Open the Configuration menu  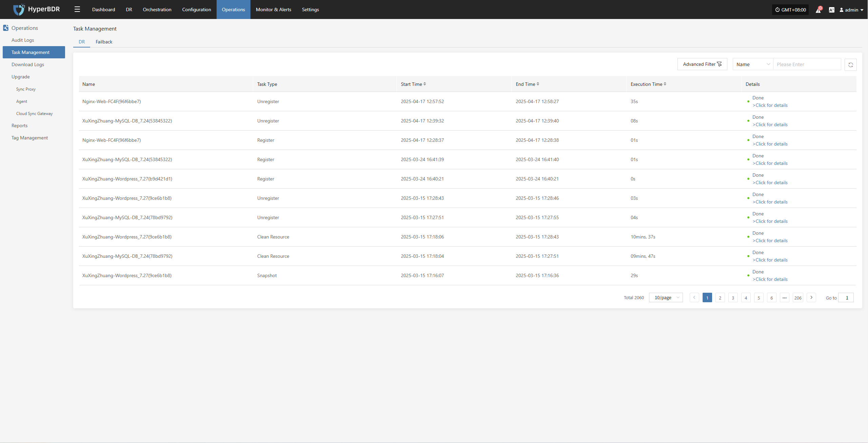[x=197, y=9]
